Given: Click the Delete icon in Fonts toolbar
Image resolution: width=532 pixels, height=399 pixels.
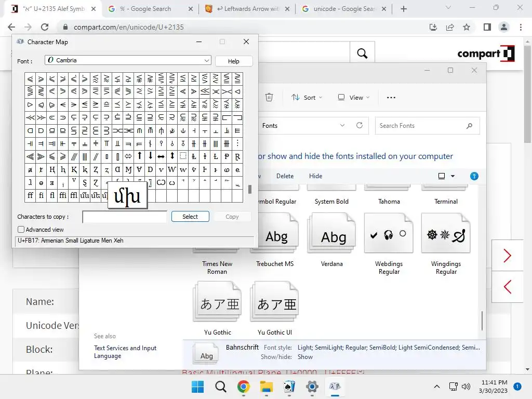Looking at the screenshot, I should pyautogui.click(x=269, y=97).
